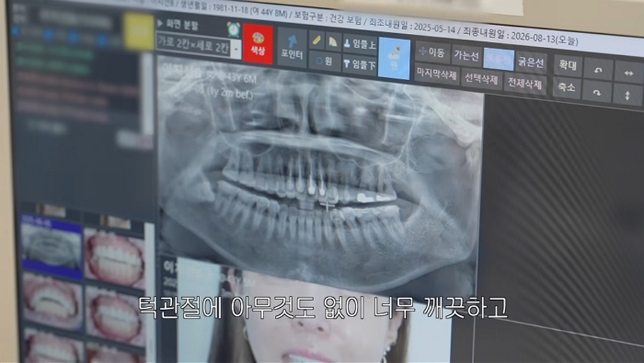The width and height of the screenshot is (644, 363).
Task: Choose the 임플下 lower implant tool
Action: click(360, 64)
